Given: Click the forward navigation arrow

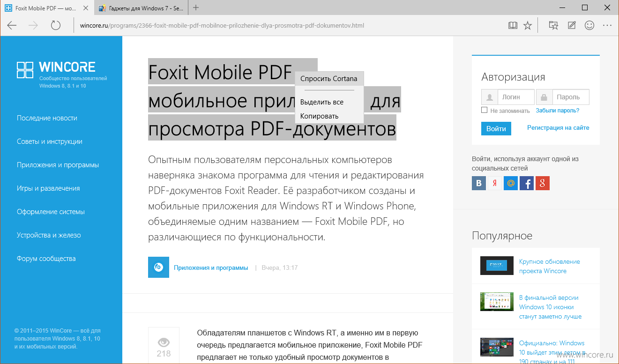Looking at the screenshot, I should click(x=33, y=25).
